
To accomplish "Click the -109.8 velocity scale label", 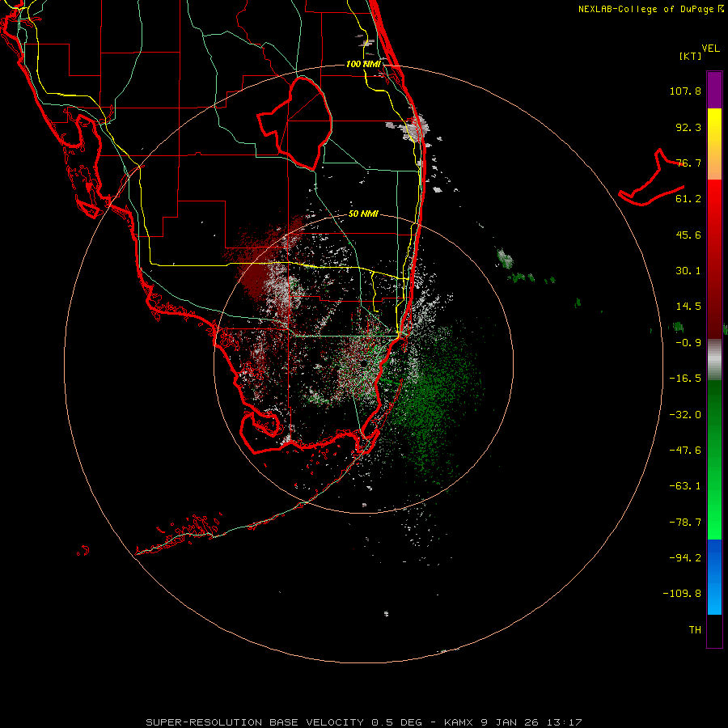I will 682,594.
